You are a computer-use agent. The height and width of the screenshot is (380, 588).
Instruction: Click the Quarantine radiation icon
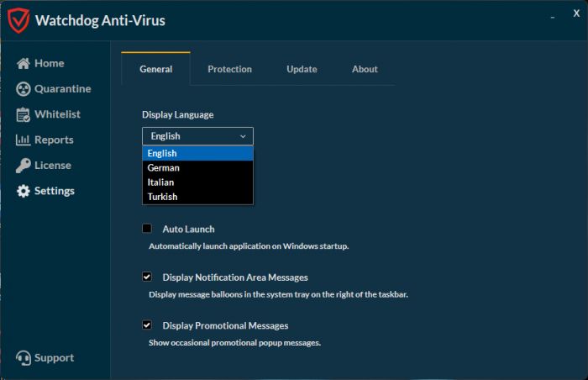coord(24,89)
